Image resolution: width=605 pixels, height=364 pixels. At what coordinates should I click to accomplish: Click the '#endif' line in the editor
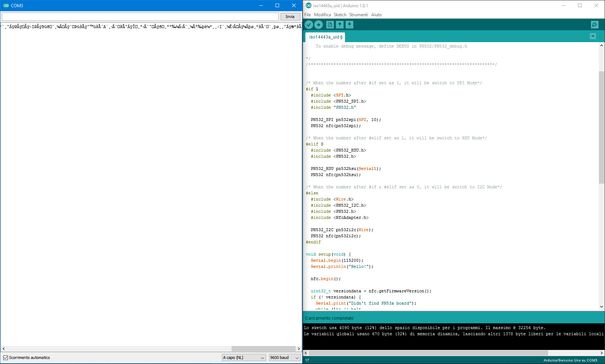click(313, 242)
